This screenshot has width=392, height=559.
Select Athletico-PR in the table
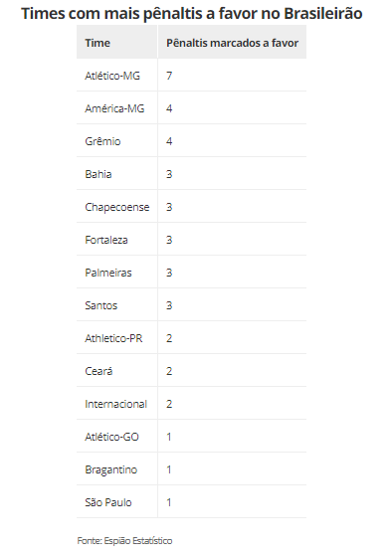tap(113, 338)
